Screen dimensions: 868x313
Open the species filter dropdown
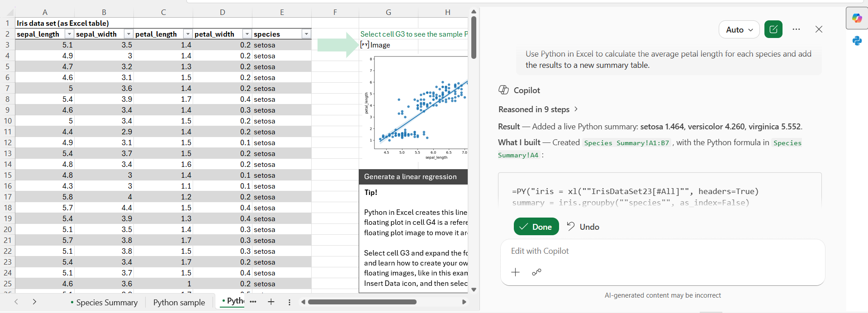[x=306, y=34]
